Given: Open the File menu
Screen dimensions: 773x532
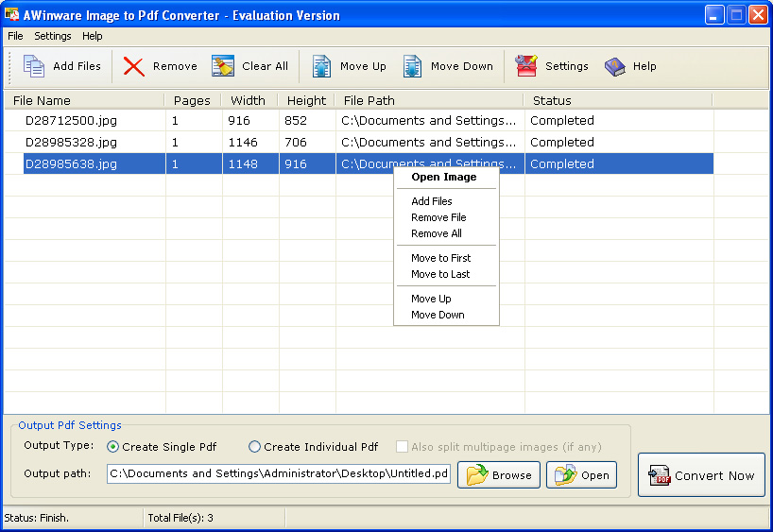Looking at the screenshot, I should tap(15, 36).
